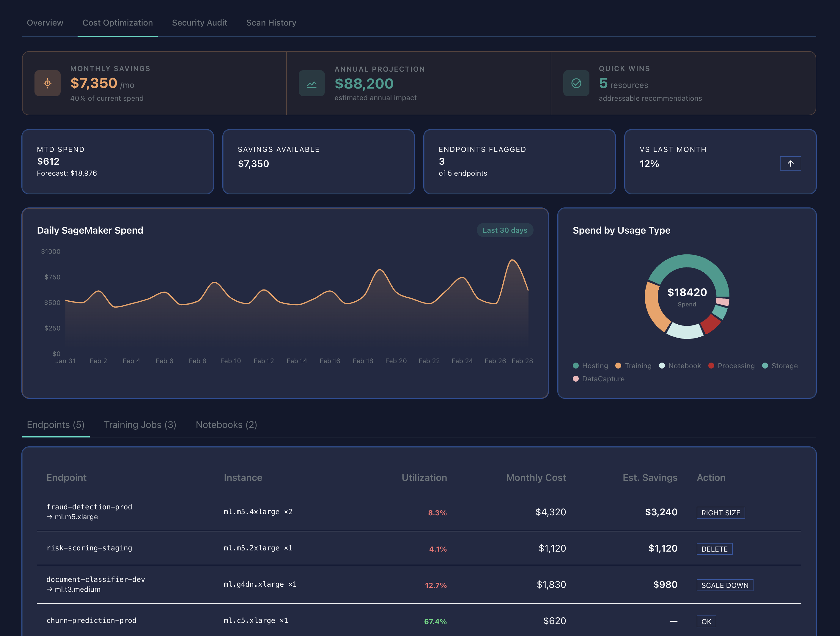Select the Training Jobs (3) tab

pos(140,424)
